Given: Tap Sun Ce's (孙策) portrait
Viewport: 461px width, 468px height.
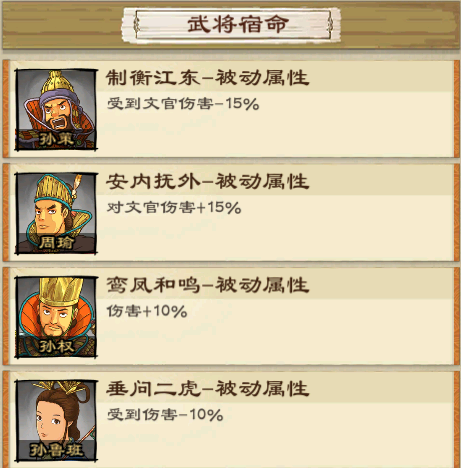Looking at the screenshot, I should pos(56,110).
